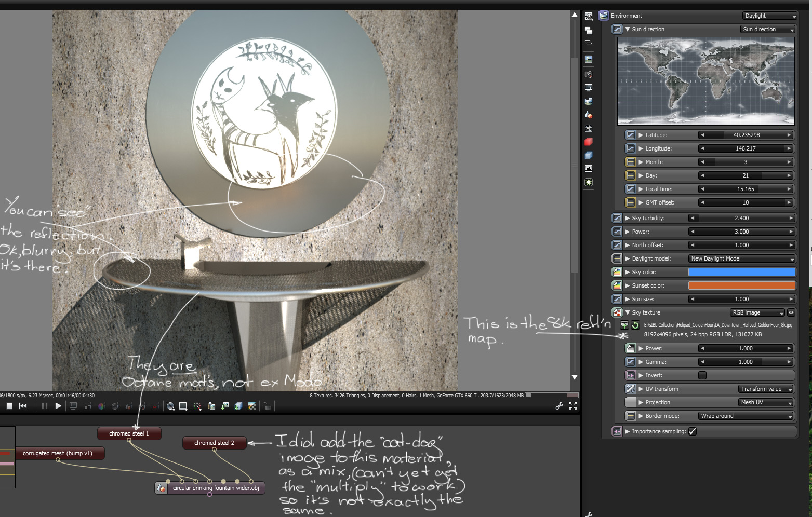812x517 pixels.
Task: Click the Sunset color orange swatch
Action: coord(742,285)
